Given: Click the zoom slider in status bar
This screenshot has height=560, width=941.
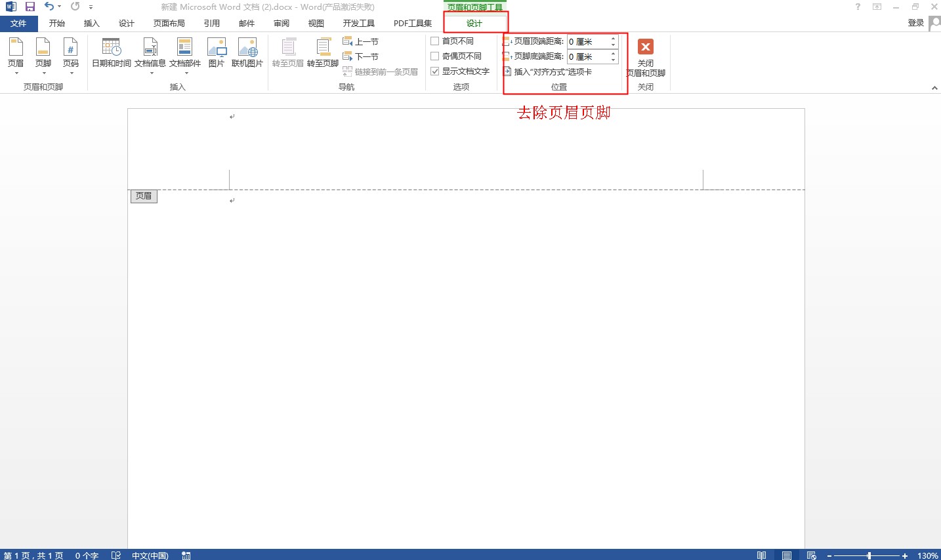Looking at the screenshot, I should (869, 555).
